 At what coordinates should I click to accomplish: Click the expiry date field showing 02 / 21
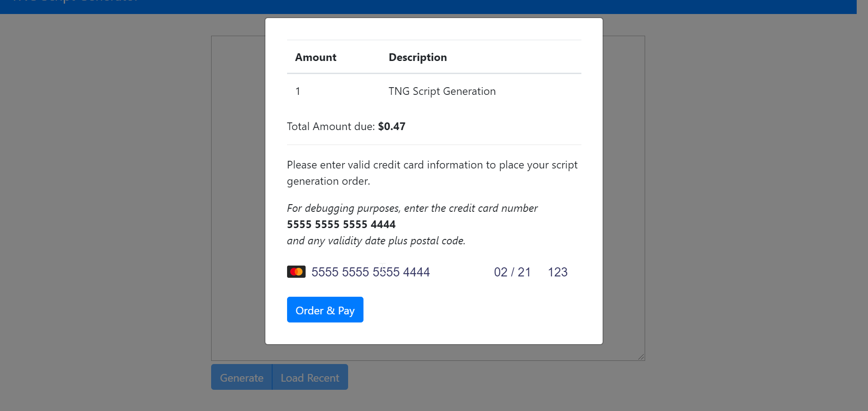click(x=512, y=271)
